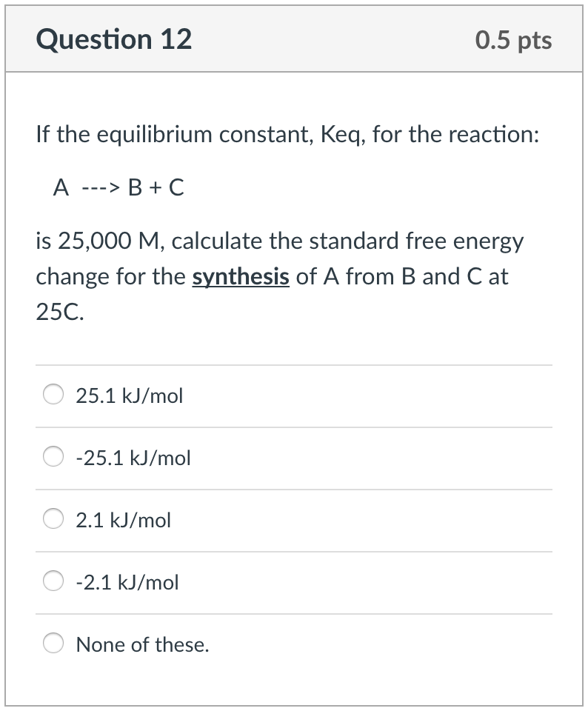
Task: Select the 2.1 kJ/mol radio button
Action: tap(53, 519)
